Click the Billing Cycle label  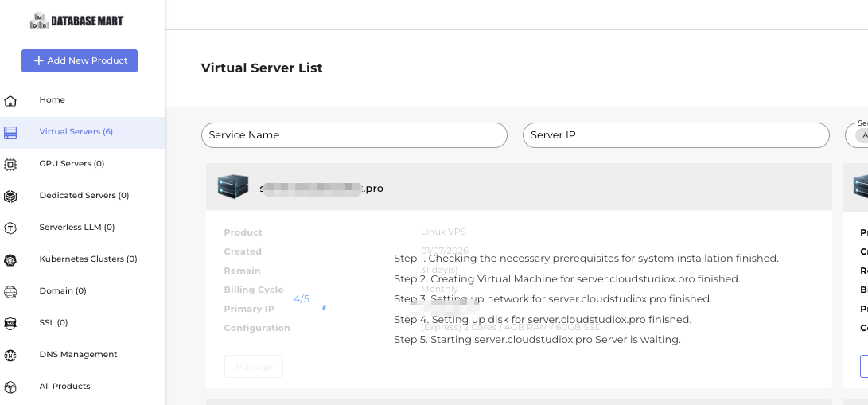coord(254,290)
